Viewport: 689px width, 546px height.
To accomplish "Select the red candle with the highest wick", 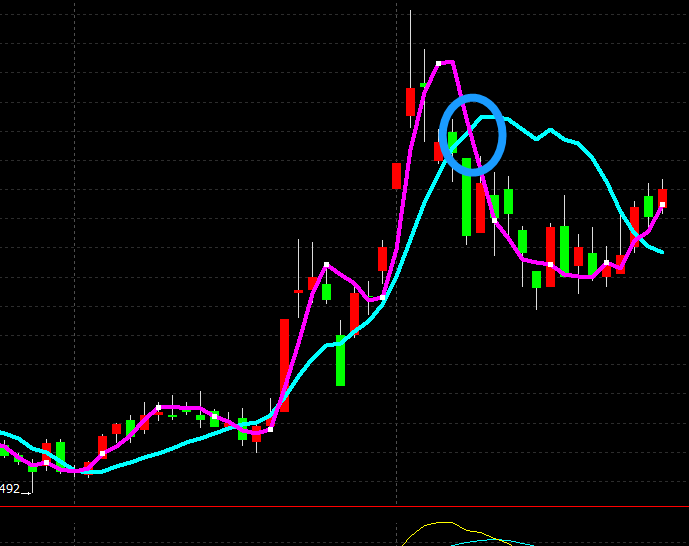I will point(410,101).
